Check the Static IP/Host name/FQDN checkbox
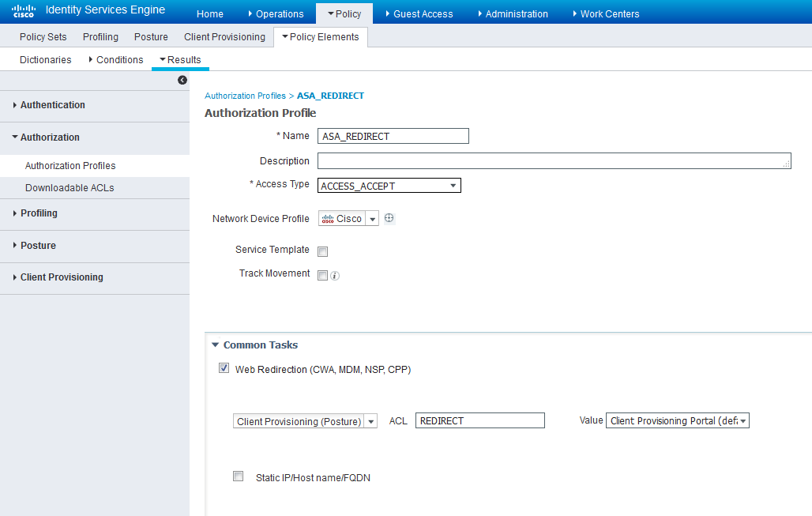Screen dimensions: 812x516 pyautogui.click(x=239, y=476)
